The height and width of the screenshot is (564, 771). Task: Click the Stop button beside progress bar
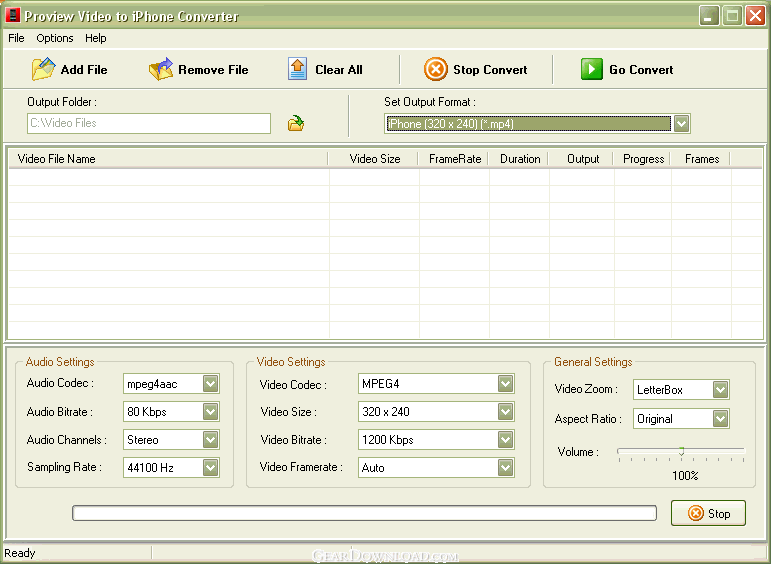pyautogui.click(x=708, y=513)
